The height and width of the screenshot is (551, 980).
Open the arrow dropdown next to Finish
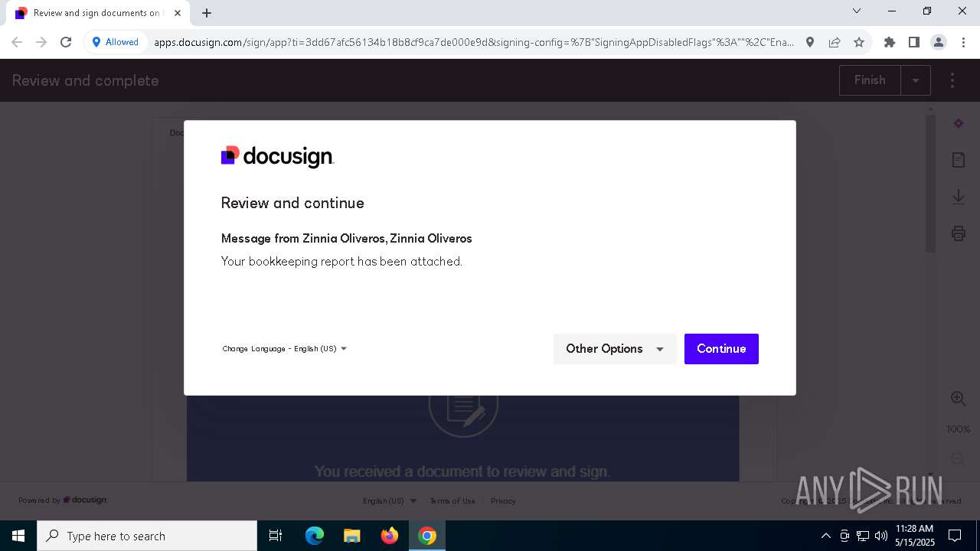coord(916,80)
